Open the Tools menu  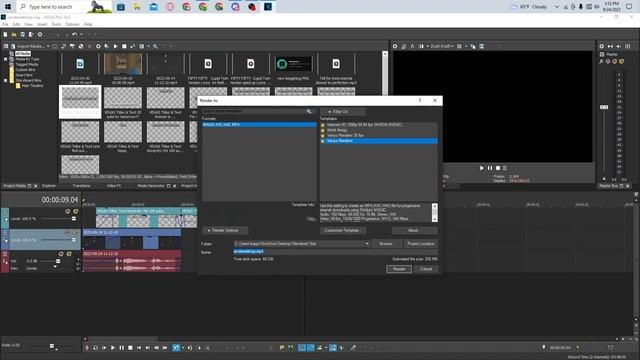tap(56, 24)
